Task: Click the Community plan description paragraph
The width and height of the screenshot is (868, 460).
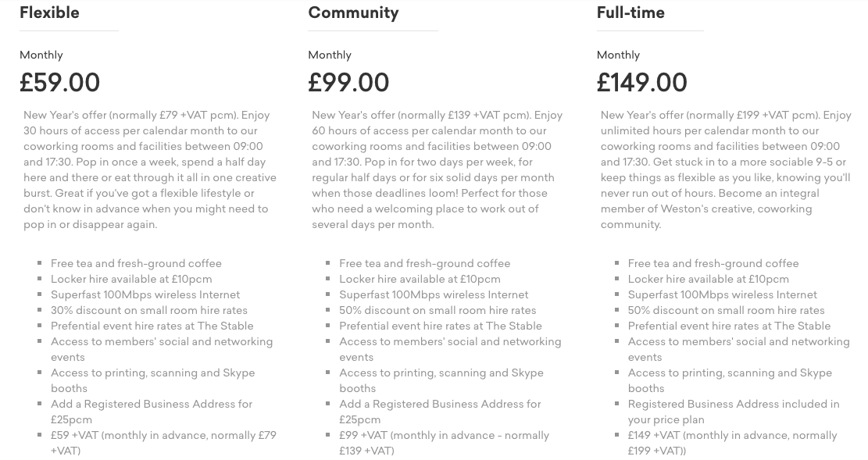Action: pos(438,169)
